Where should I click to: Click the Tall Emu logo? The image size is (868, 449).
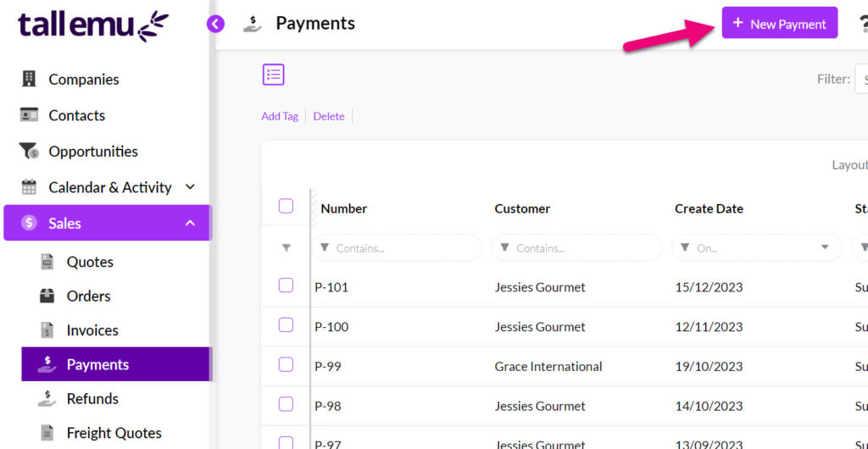pyautogui.click(x=93, y=25)
